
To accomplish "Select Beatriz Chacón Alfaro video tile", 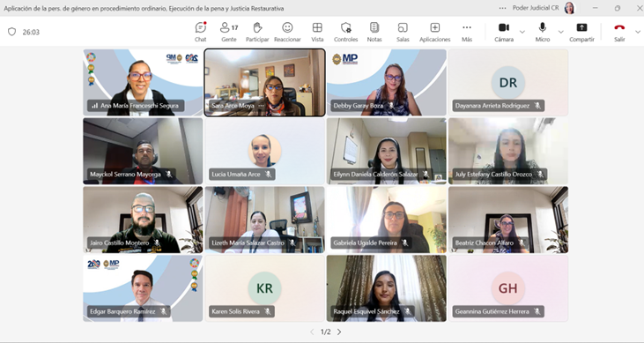I will point(508,220).
